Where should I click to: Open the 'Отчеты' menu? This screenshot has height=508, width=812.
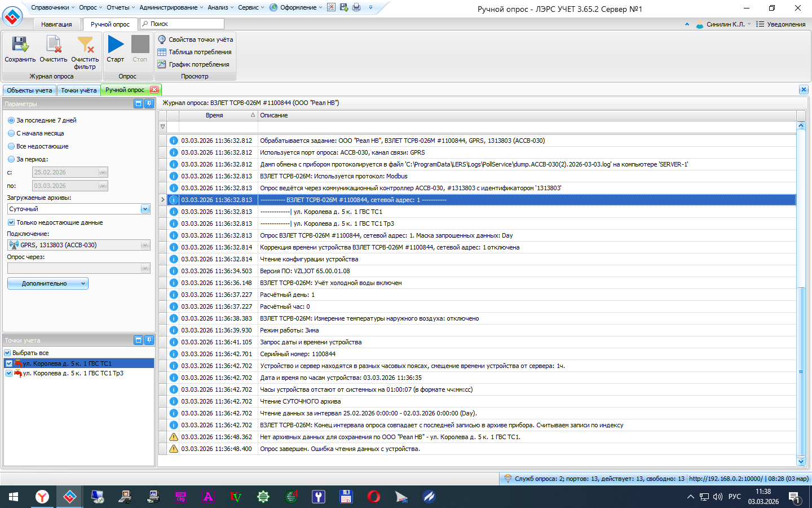[121, 7]
